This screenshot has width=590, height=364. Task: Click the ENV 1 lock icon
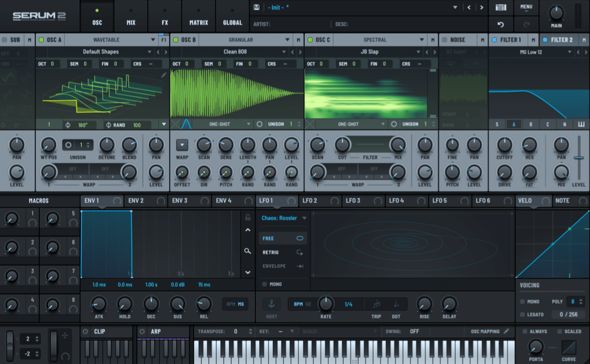[x=248, y=217]
